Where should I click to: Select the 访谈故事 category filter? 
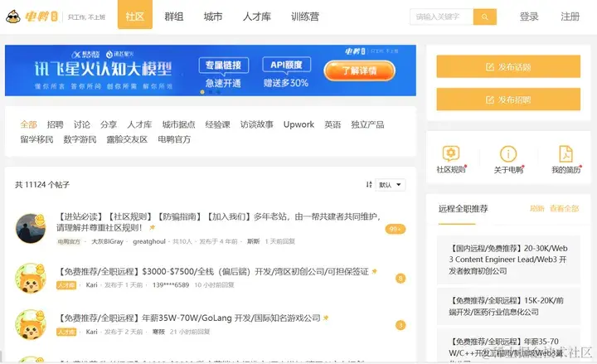click(x=256, y=124)
